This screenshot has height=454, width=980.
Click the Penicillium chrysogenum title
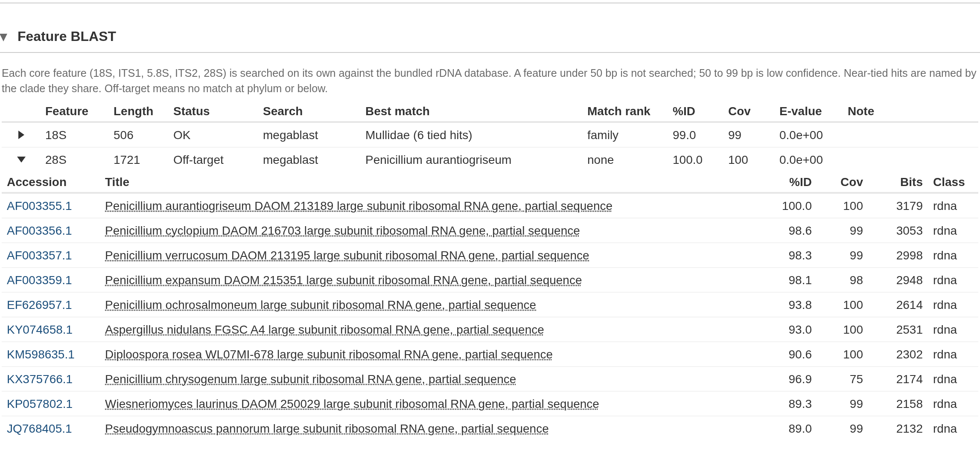310,379
